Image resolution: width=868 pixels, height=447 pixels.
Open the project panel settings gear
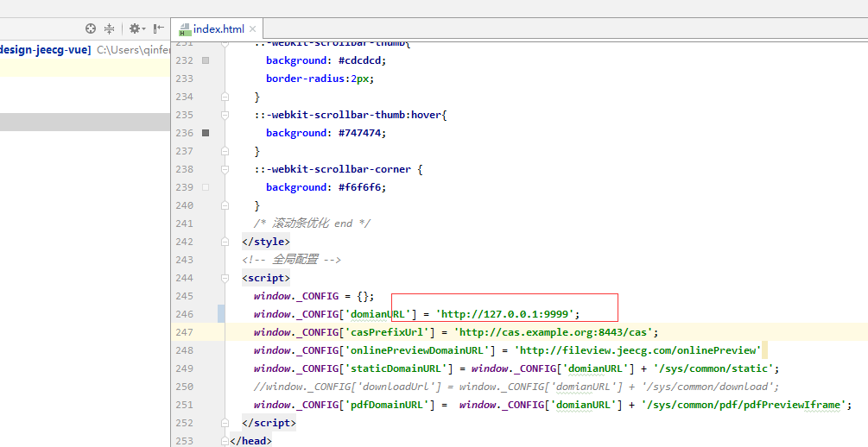(x=136, y=28)
